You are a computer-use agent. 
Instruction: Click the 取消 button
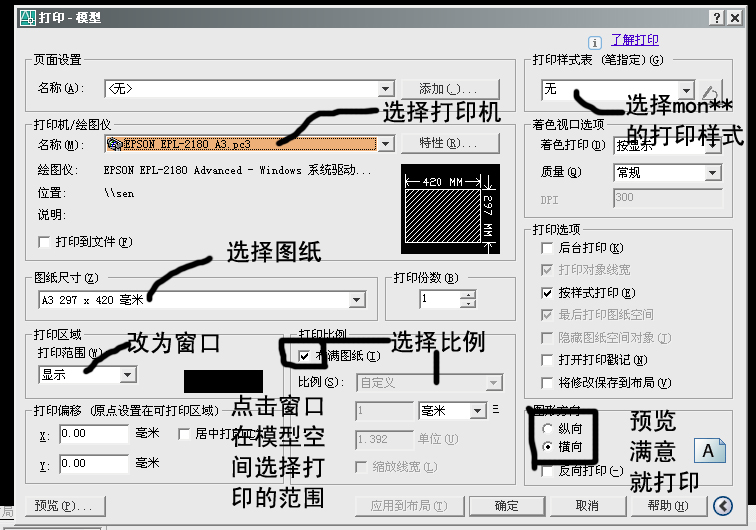pos(587,506)
